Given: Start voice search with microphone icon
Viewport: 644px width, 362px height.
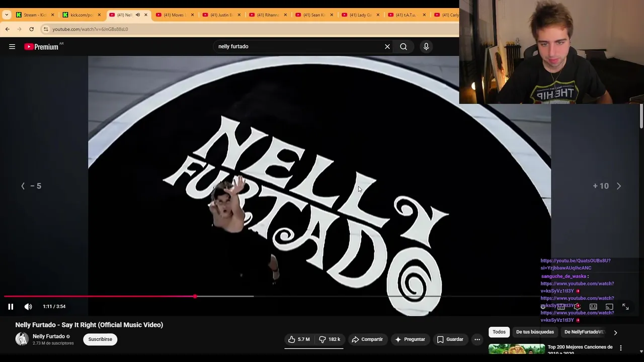Looking at the screenshot, I should pos(426,47).
